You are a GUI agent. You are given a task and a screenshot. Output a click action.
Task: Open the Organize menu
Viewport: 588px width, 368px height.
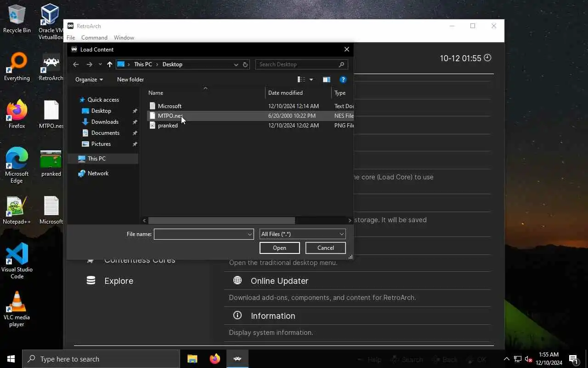89,80
